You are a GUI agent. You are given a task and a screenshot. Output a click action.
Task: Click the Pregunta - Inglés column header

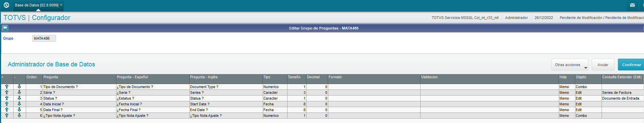(226, 79)
